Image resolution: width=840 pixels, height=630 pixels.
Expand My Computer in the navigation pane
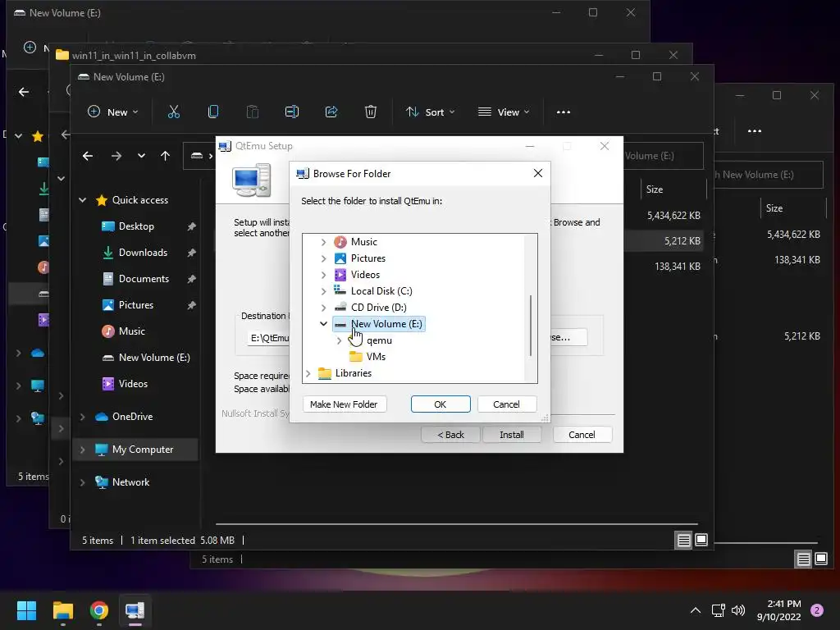pyautogui.click(x=83, y=450)
